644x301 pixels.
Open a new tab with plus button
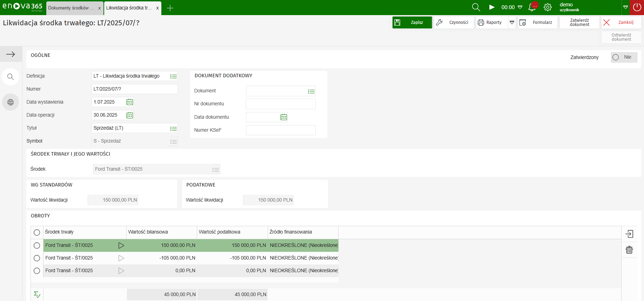coord(170,8)
